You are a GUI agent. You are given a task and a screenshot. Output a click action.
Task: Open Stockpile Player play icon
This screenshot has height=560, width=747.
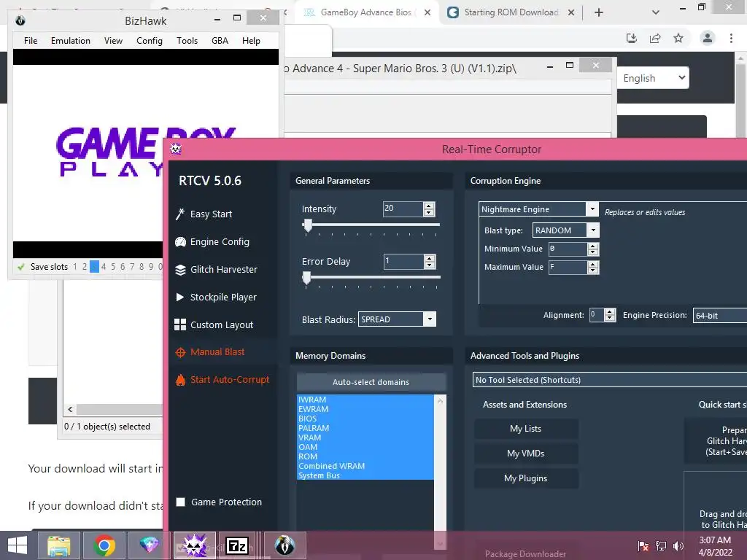click(179, 297)
